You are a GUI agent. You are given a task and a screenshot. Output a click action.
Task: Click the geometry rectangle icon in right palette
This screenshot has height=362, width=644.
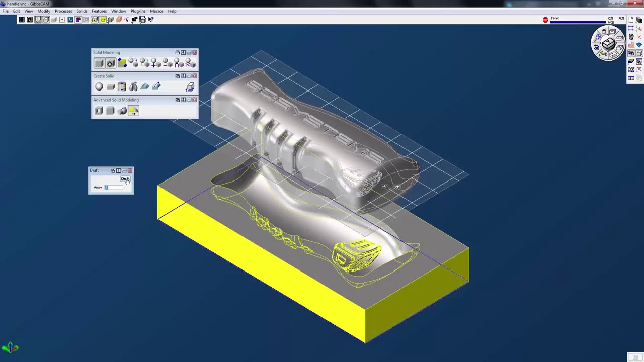point(631,28)
